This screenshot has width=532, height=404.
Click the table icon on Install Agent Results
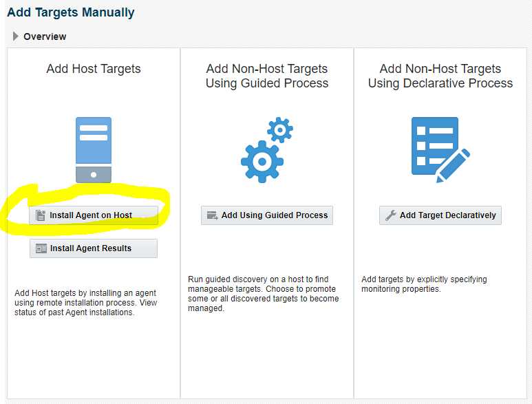pyautogui.click(x=41, y=248)
